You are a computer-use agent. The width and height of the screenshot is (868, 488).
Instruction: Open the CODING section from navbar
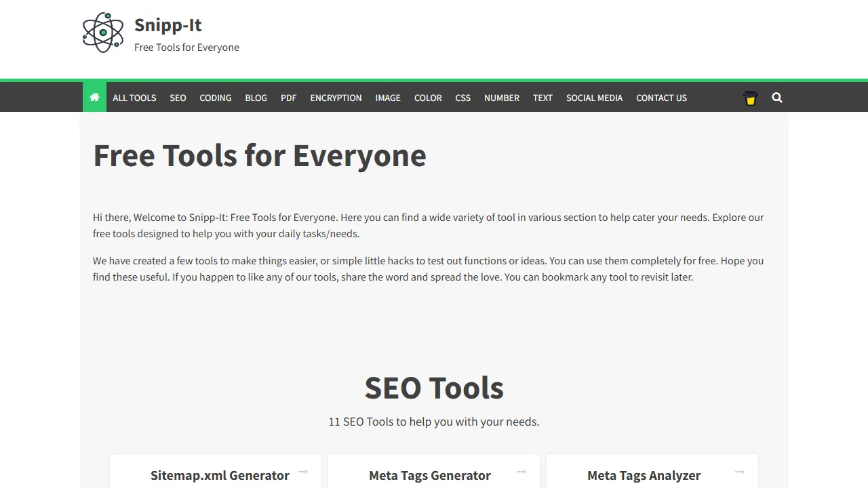(215, 98)
